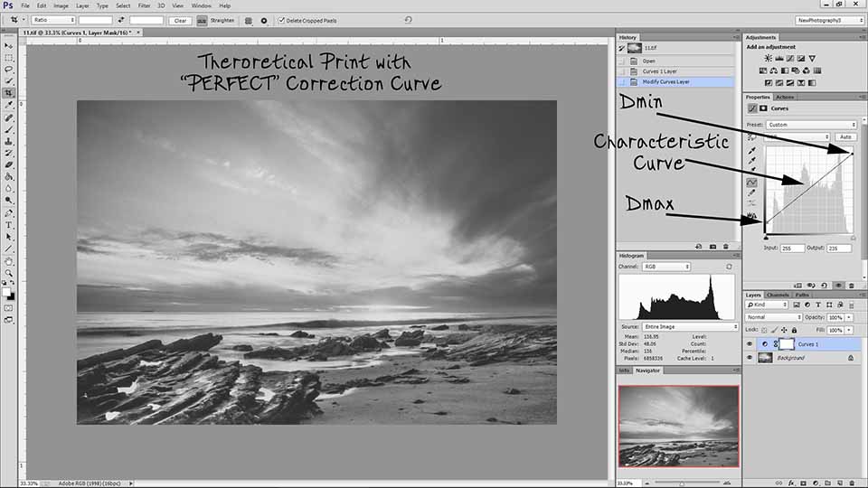Select the Zoom tool in the toolbox

(9, 272)
